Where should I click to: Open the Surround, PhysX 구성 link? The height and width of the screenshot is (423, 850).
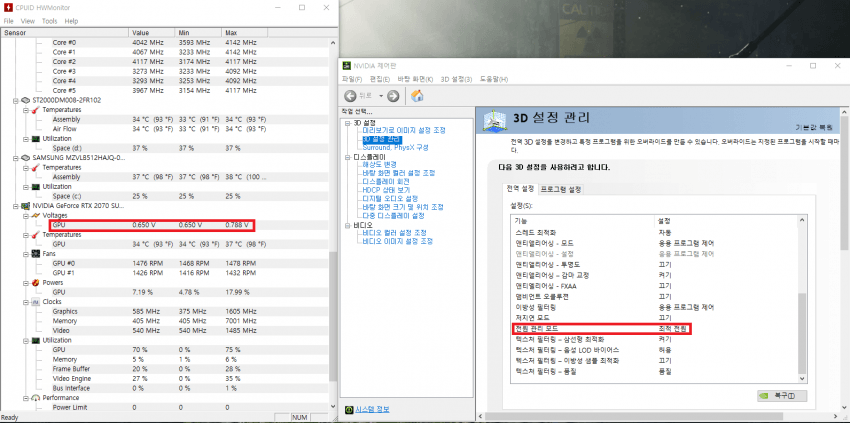click(396, 148)
